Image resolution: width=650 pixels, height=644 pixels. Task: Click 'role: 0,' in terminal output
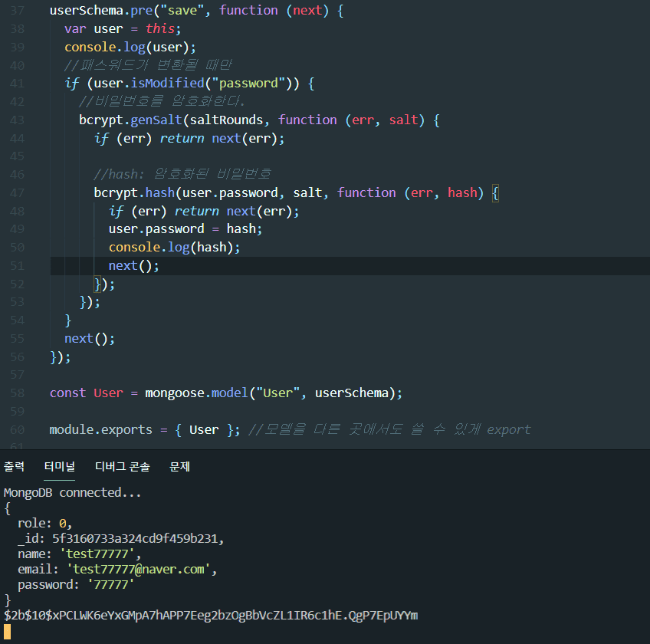point(44,524)
